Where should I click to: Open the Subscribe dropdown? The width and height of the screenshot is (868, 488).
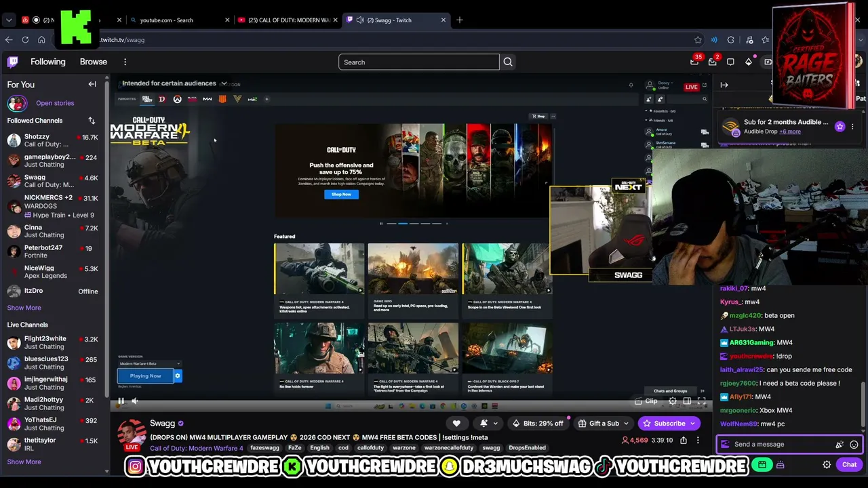(x=693, y=424)
